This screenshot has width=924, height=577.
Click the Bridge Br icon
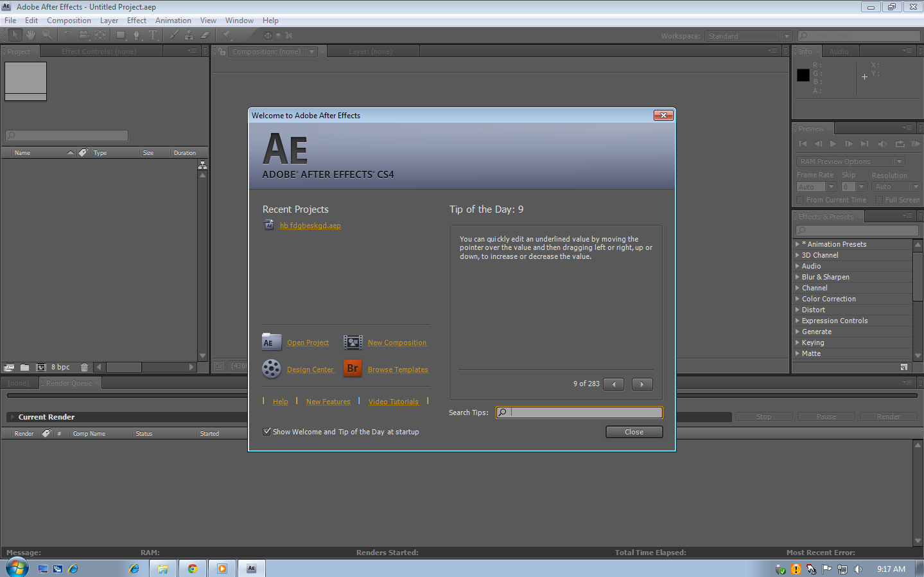353,368
